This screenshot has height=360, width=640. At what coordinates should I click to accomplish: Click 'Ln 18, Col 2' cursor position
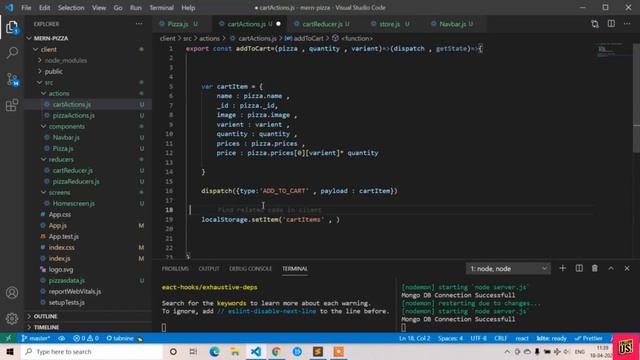[x=414, y=338]
